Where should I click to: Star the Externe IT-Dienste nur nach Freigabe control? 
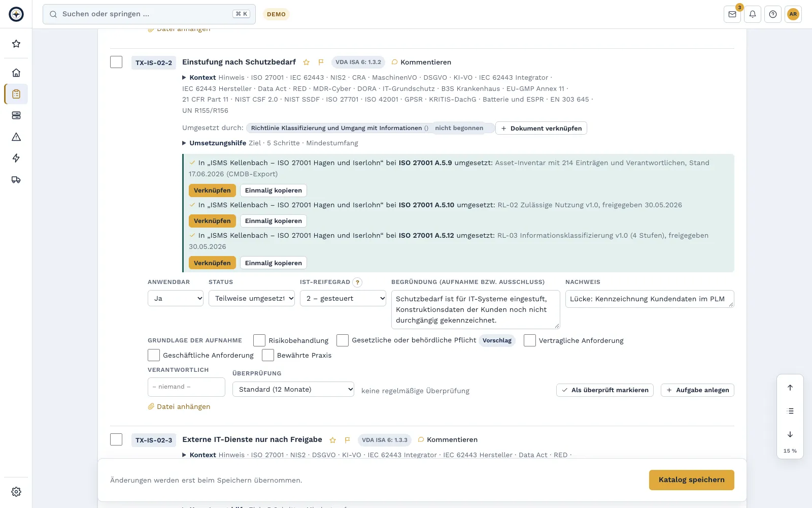(x=332, y=440)
